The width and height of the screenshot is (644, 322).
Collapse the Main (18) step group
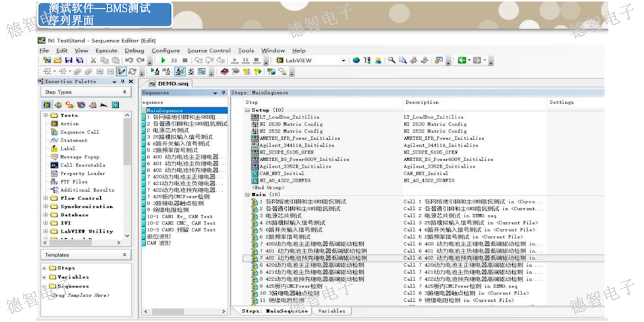[x=247, y=195]
